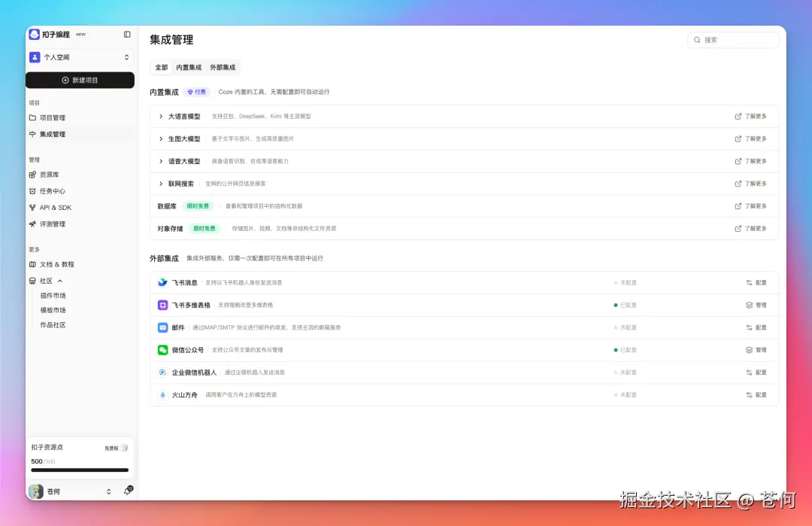This screenshot has height=526, width=812.
Task: Click the 飞书多维表格 app icon
Action: tap(163, 305)
